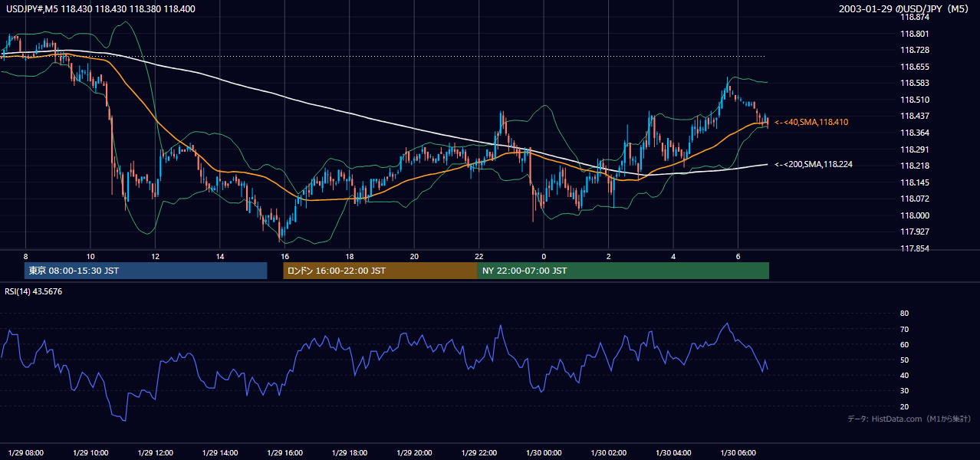Click the 1/29 08:00 date label
Viewport: 980px width, 460px height.
pos(26,452)
